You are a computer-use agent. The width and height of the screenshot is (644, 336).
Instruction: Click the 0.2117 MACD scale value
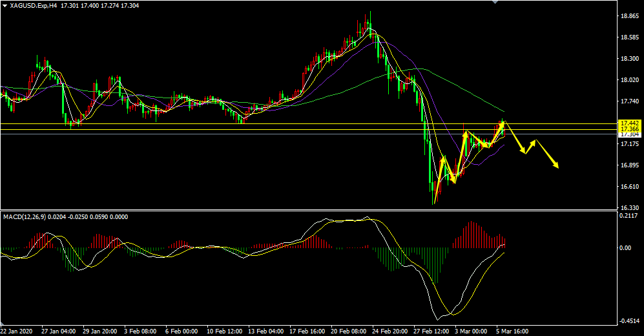click(629, 216)
